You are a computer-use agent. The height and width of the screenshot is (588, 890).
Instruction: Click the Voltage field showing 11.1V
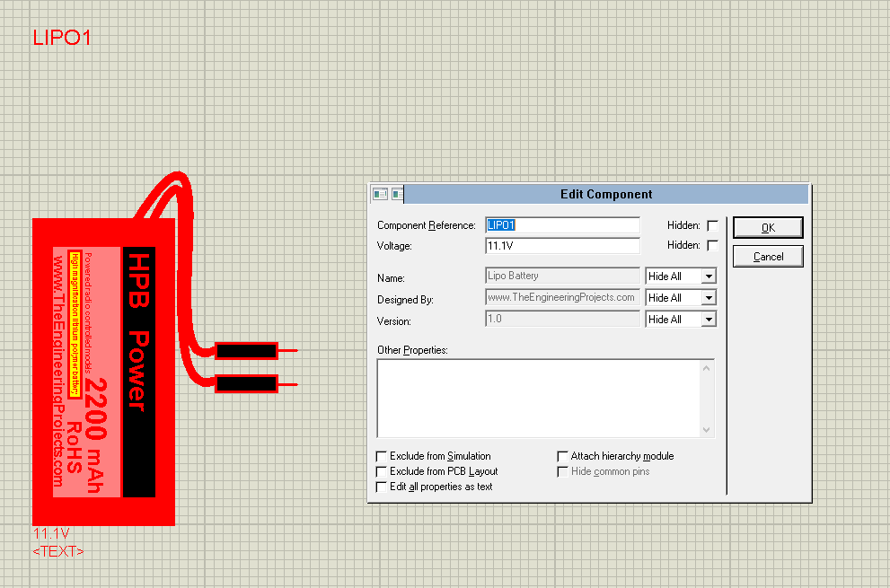(x=562, y=246)
